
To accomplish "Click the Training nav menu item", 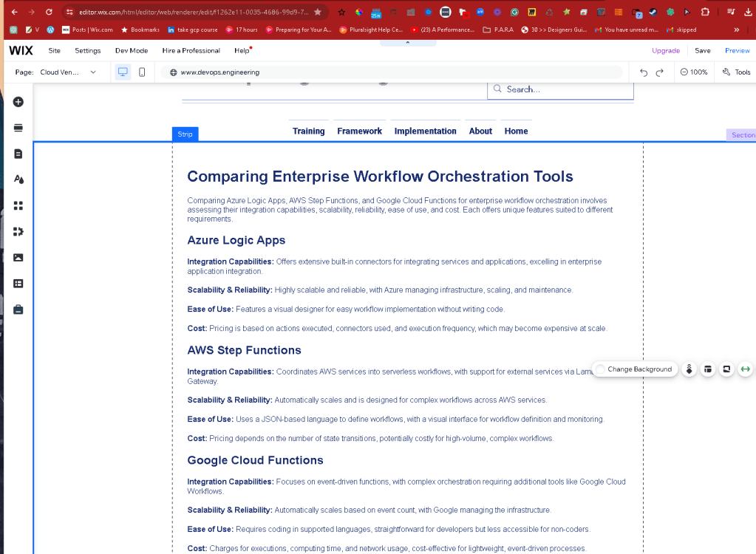I will click(x=309, y=131).
